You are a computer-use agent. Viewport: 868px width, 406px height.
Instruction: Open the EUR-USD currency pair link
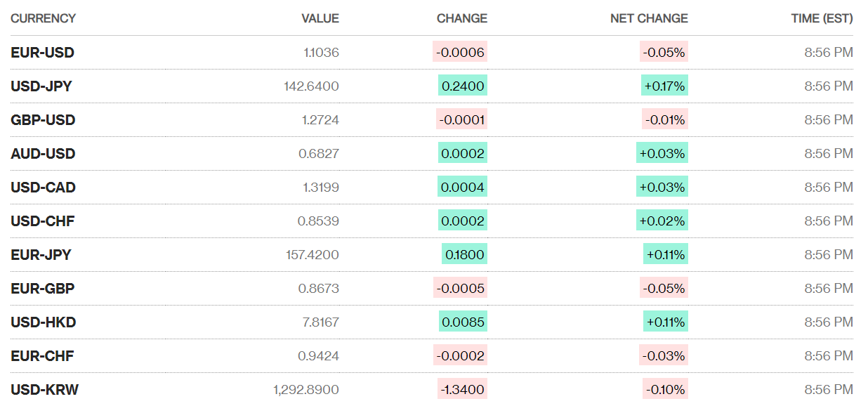(x=42, y=53)
